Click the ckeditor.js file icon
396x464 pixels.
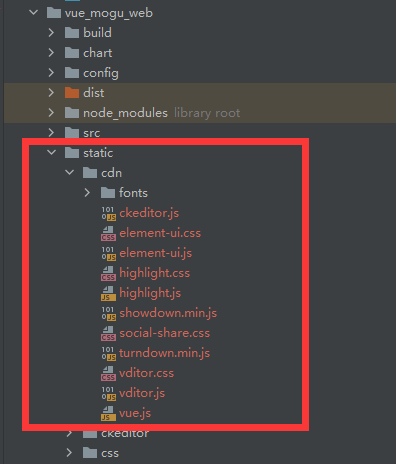pos(108,213)
